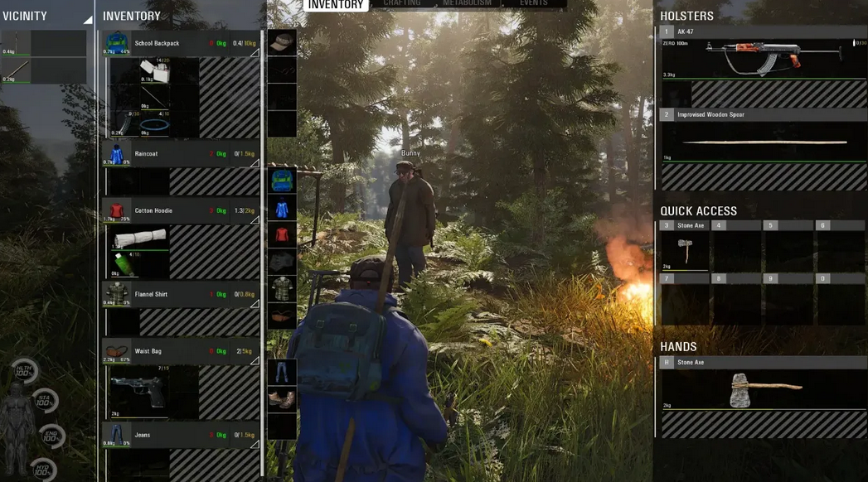Click the health percentage gauge
Image resolution: width=868 pixels, height=482 pixels.
point(24,374)
